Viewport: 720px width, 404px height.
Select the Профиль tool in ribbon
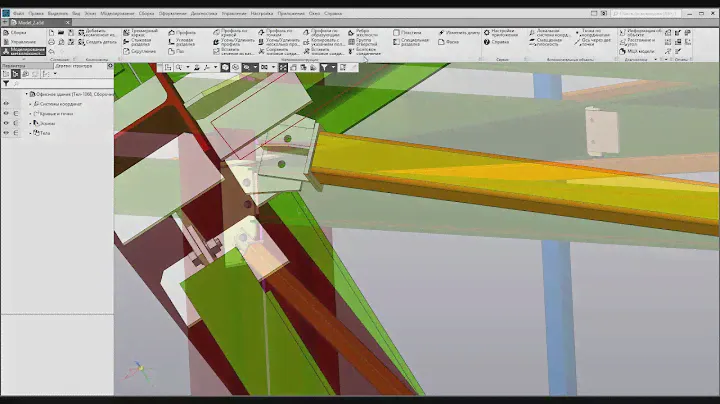click(169, 32)
